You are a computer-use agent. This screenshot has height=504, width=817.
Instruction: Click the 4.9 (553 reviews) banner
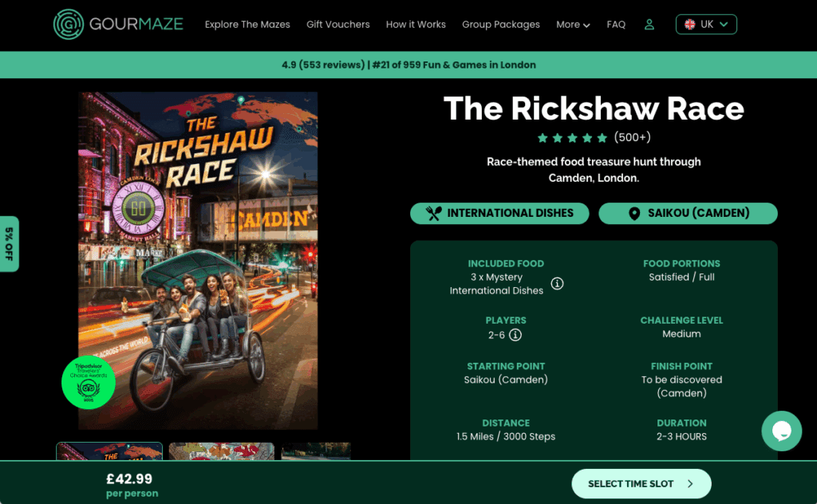tap(408, 65)
